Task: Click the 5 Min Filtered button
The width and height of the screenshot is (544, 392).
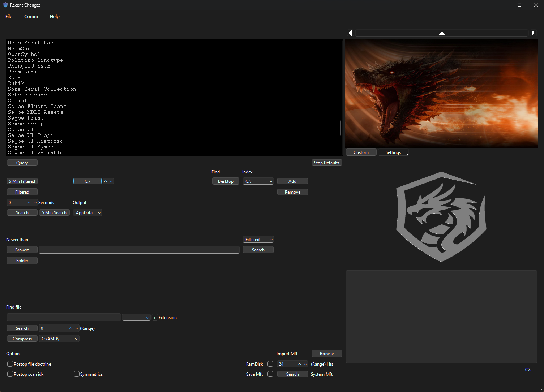Action: (22, 181)
